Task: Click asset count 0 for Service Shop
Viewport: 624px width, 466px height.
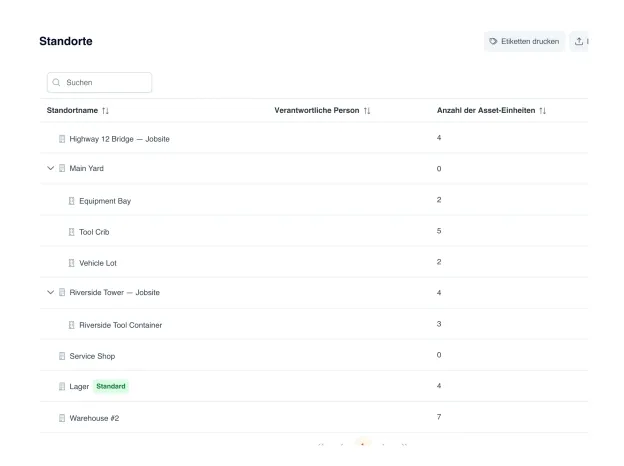Action: tap(439, 355)
